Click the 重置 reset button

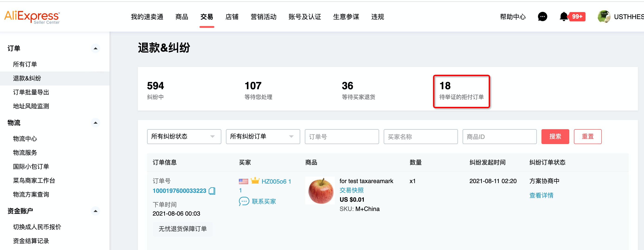[x=587, y=137]
